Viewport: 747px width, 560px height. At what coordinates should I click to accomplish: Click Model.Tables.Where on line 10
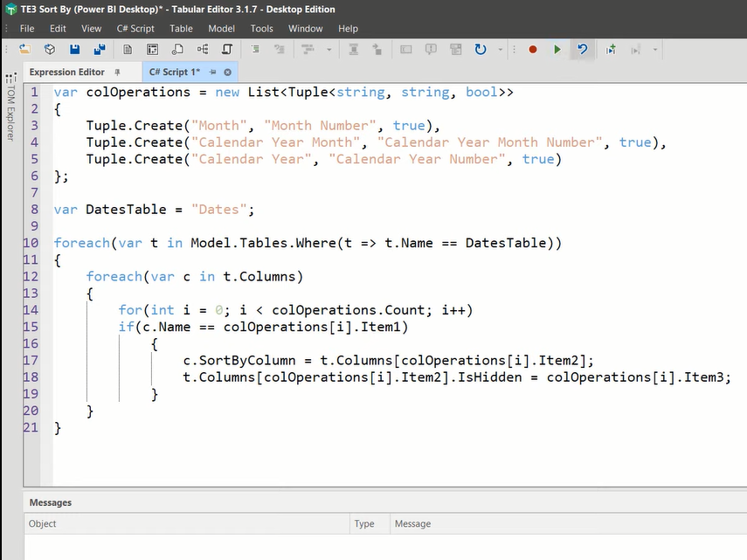pos(264,243)
